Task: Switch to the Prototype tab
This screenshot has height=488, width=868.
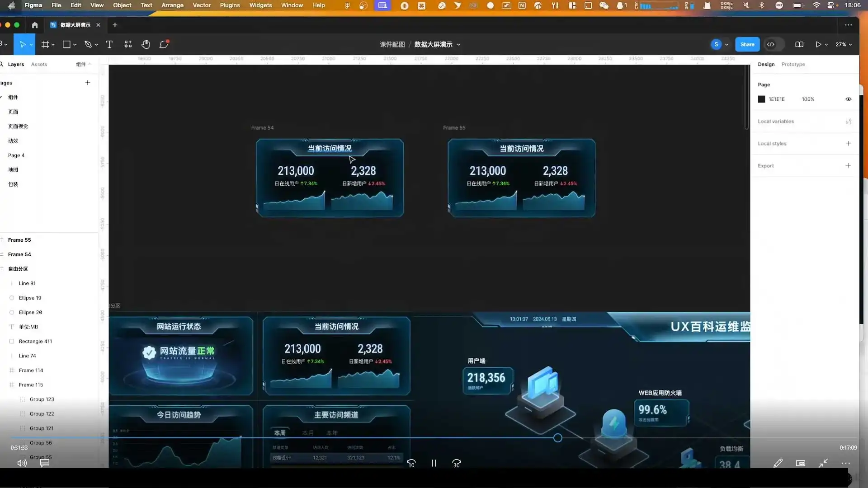Action: pyautogui.click(x=793, y=64)
